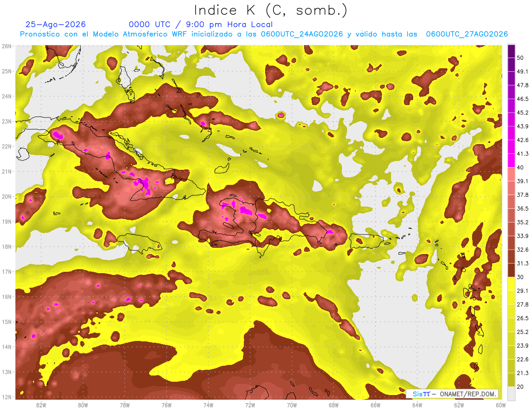Click the '24N' latitude axis label
Screen dimensions: 532x411
(8, 96)
